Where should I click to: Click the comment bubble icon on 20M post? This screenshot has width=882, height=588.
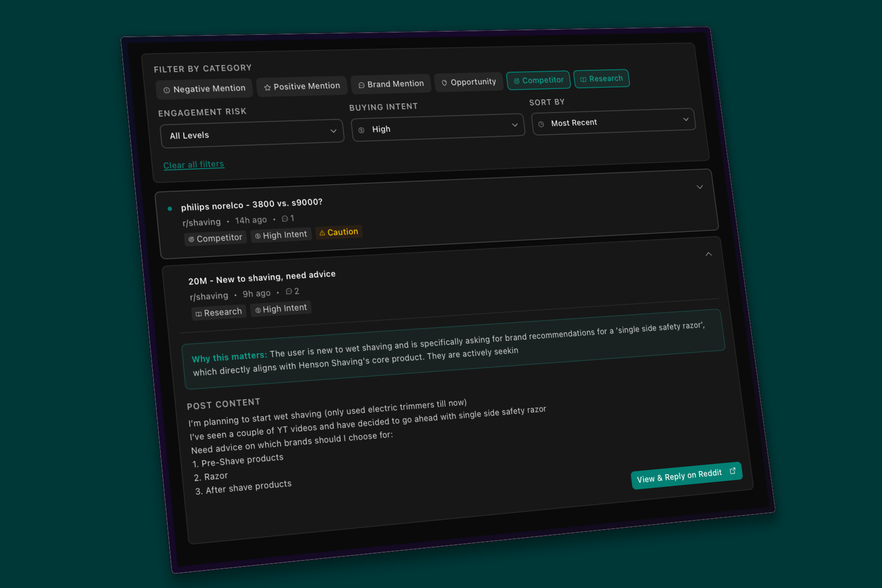click(x=289, y=291)
